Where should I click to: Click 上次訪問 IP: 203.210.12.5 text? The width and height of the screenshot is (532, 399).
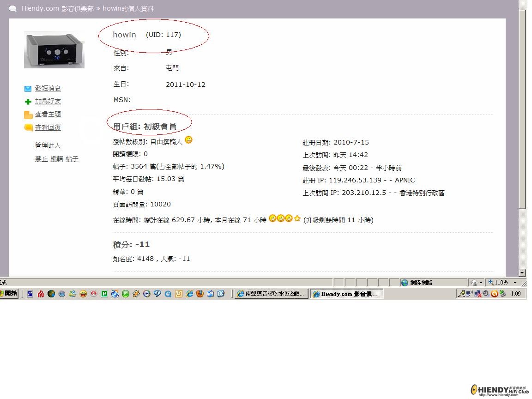pyautogui.click(x=345, y=193)
